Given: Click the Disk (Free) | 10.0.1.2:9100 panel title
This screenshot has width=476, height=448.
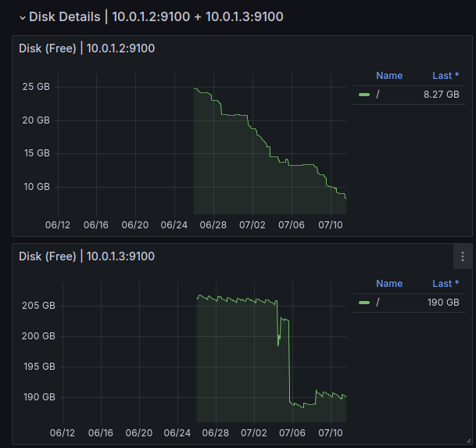Looking at the screenshot, I should (87, 48).
